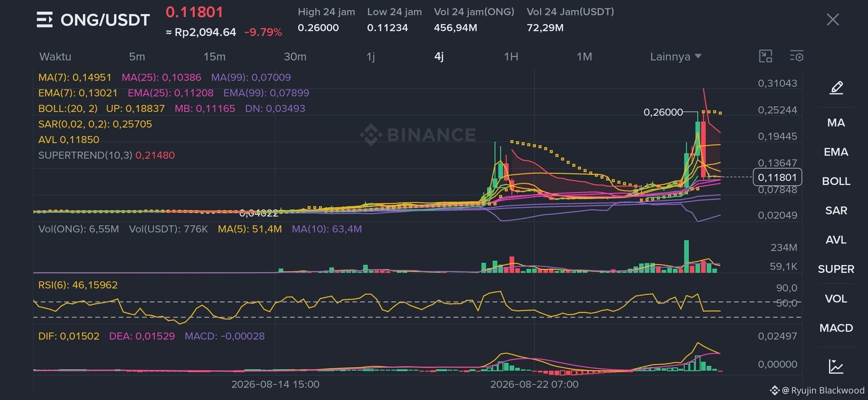Select the 15m timeframe
The width and height of the screenshot is (868, 400).
tap(214, 56)
